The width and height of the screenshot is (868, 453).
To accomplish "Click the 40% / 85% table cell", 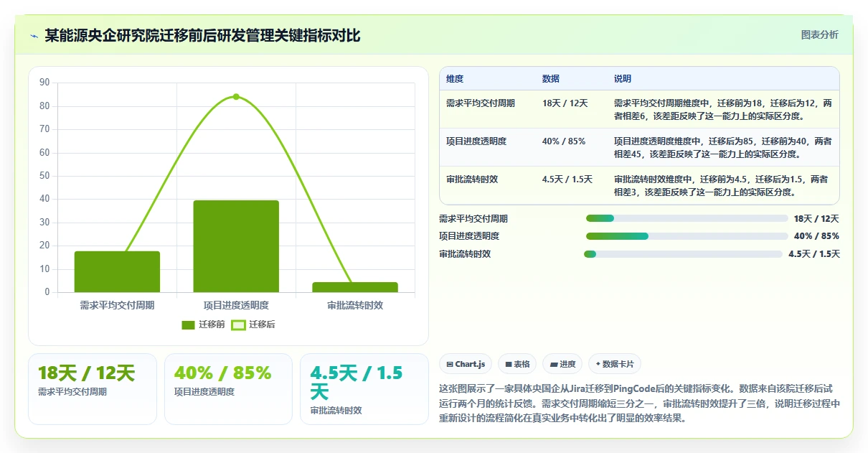I will tap(564, 141).
